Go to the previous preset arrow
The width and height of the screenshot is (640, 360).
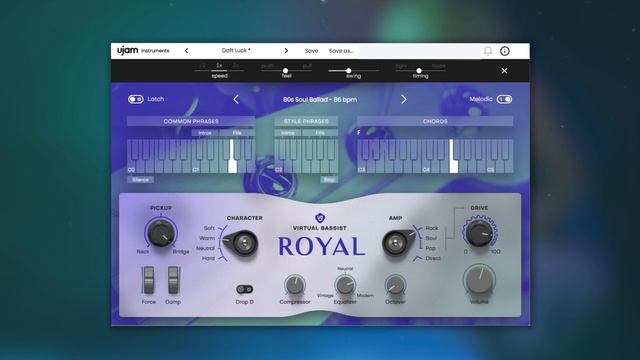pyautogui.click(x=187, y=51)
